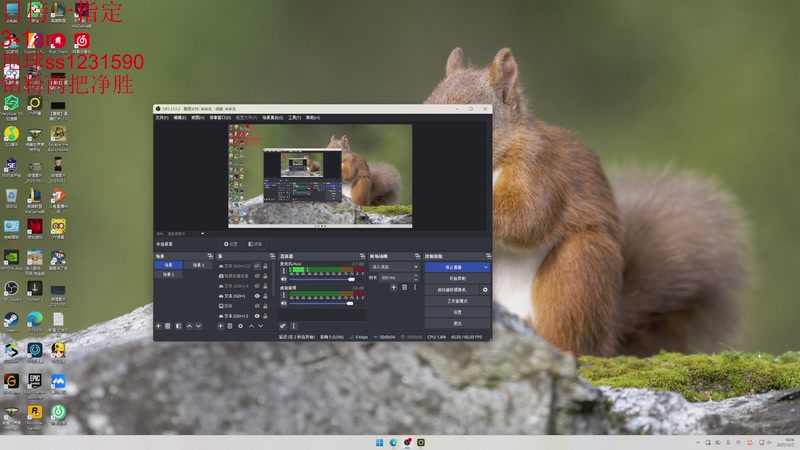Open the 文件(F) menu
This screenshot has width=800, height=450.
pos(162,118)
